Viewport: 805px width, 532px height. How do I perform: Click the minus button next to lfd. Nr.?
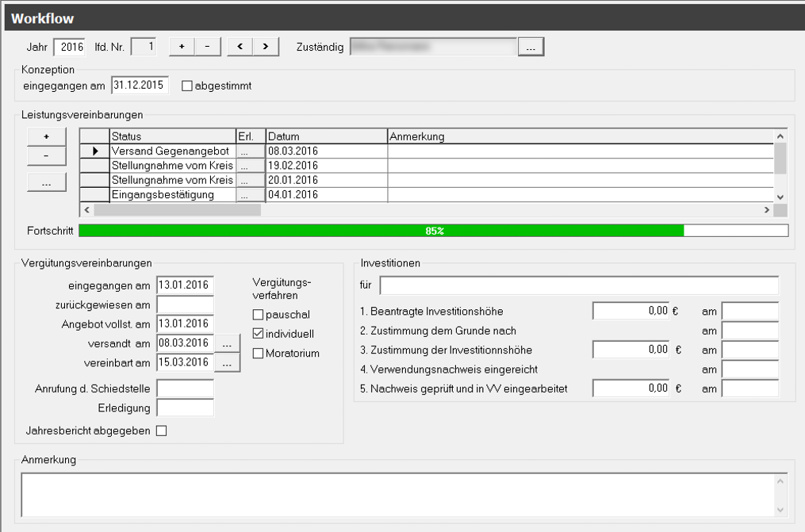click(208, 47)
